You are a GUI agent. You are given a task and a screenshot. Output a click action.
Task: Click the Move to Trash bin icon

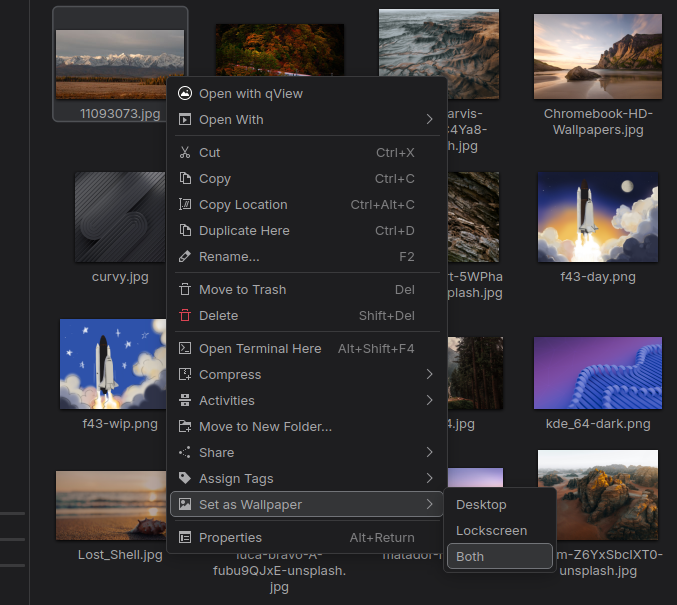click(x=185, y=289)
